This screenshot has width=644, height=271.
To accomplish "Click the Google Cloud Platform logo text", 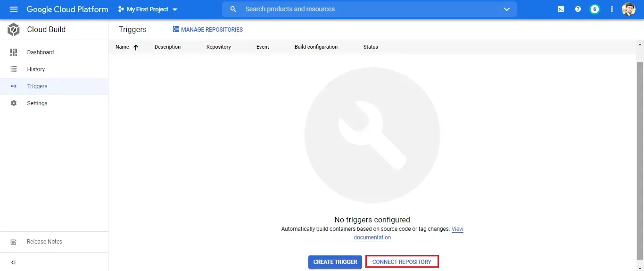I will pos(67,9).
